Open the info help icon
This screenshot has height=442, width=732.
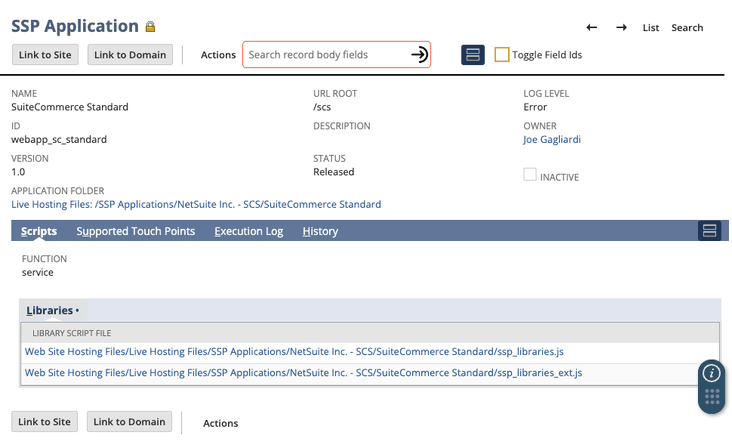(x=711, y=373)
